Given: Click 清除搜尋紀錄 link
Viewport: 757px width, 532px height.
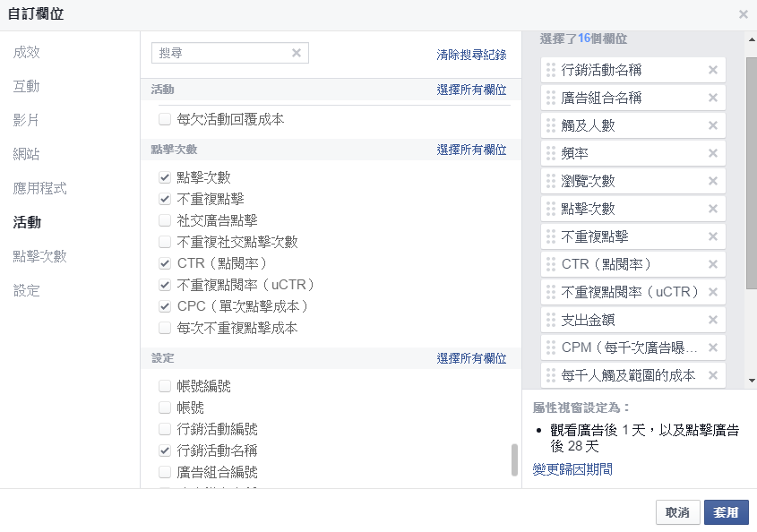Looking at the screenshot, I should coord(471,55).
